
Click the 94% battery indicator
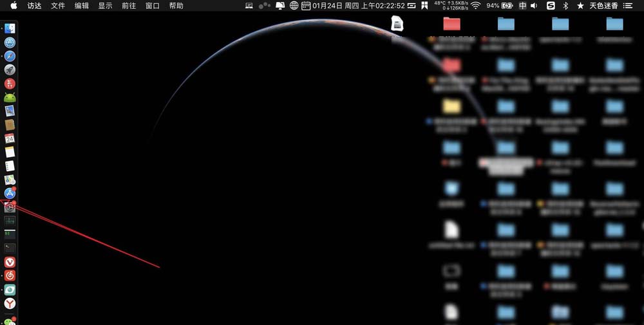click(500, 6)
